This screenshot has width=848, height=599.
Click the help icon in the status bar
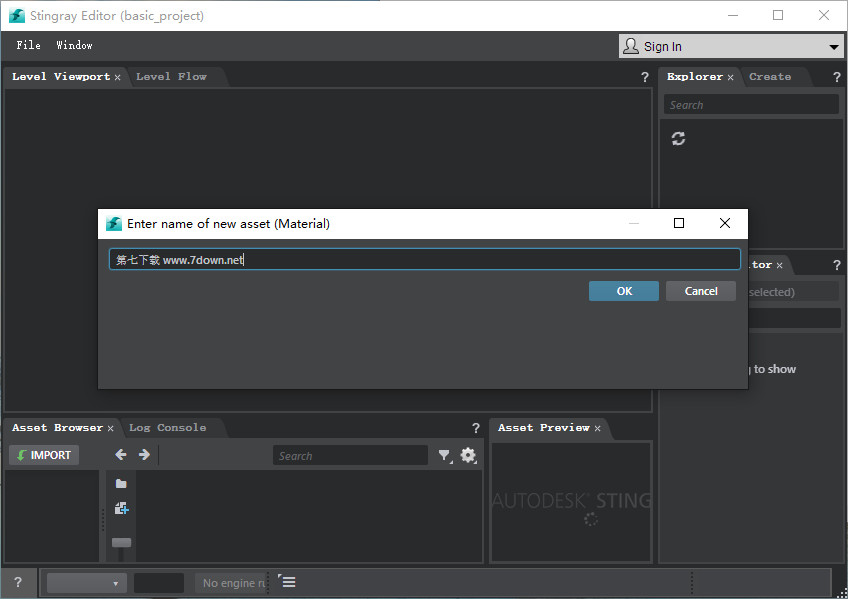18,582
